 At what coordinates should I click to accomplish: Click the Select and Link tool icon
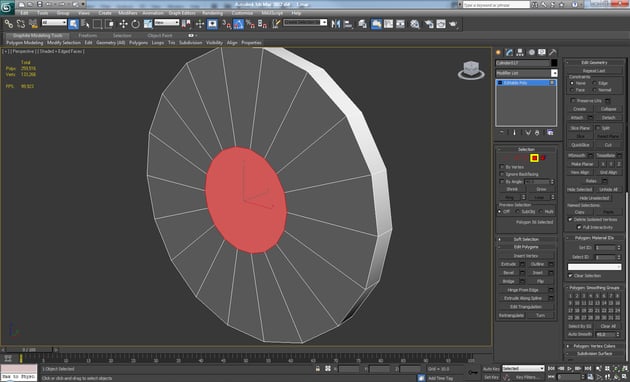(8, 24)
